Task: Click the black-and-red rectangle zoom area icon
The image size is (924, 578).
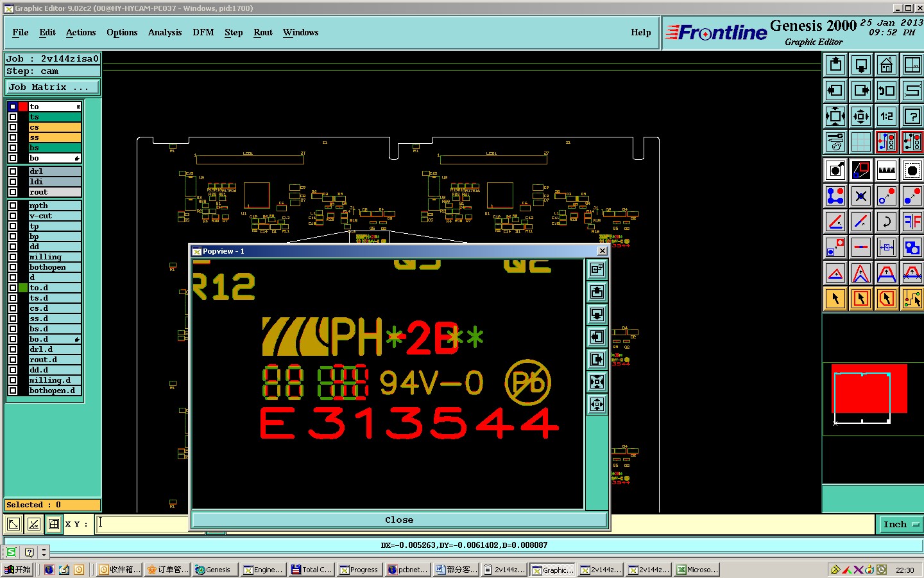Action: (861, 170)
